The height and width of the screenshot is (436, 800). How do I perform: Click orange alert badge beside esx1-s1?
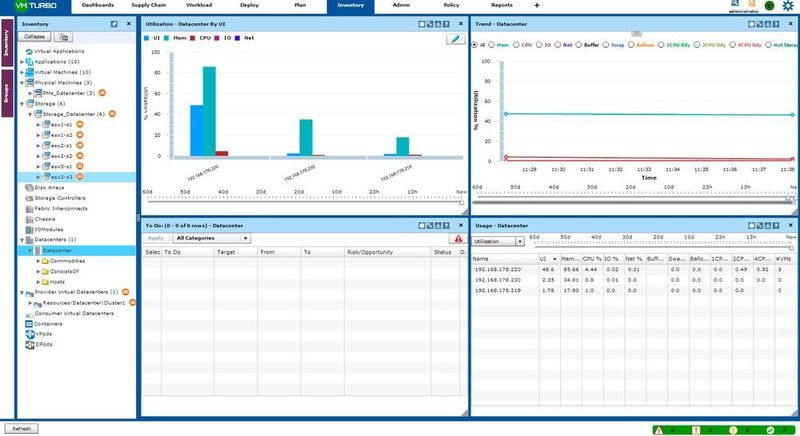point(80,124)
